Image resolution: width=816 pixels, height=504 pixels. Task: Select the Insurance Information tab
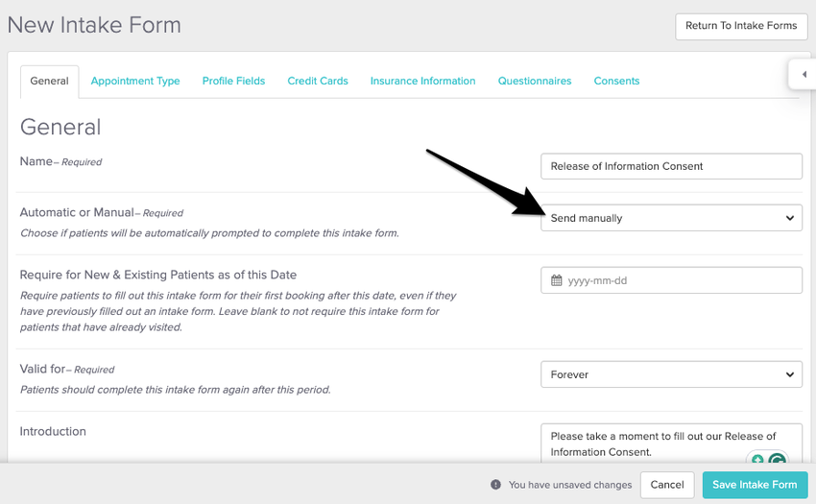(422, 81)
